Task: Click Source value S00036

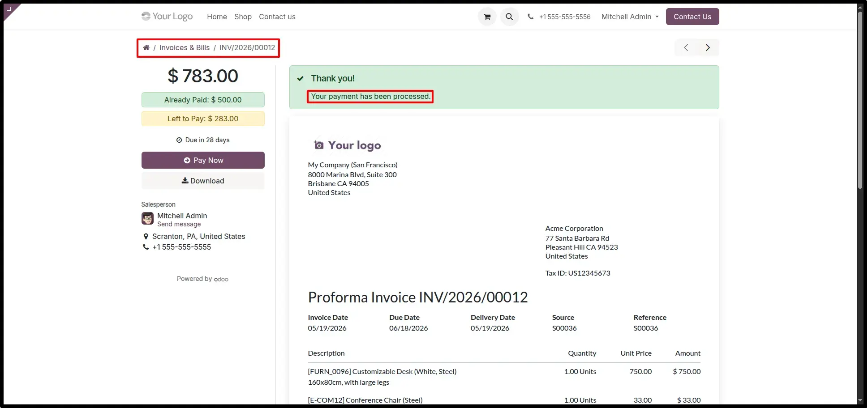Action: coord(564,328)
